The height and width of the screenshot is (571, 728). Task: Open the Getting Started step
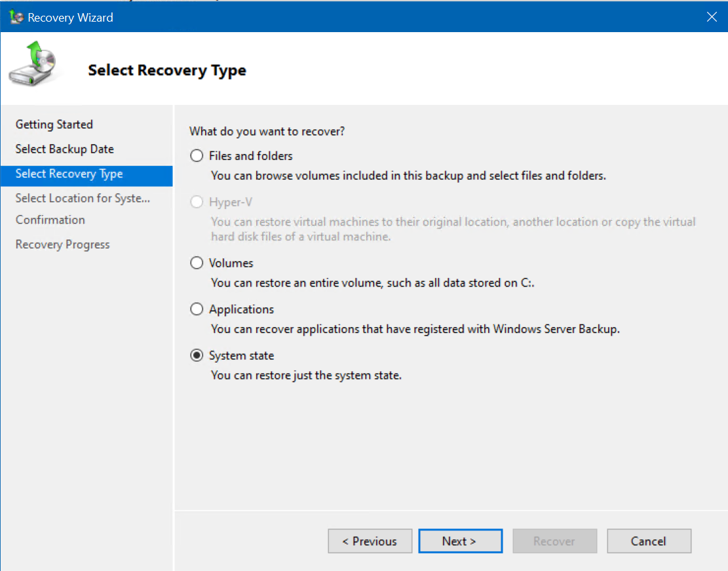(54, 124)
